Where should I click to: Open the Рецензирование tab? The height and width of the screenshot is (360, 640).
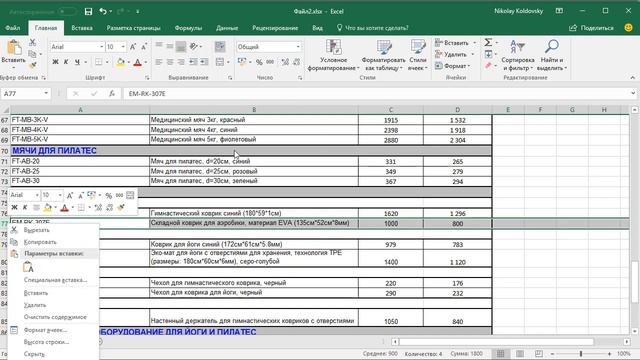point(275,28)
